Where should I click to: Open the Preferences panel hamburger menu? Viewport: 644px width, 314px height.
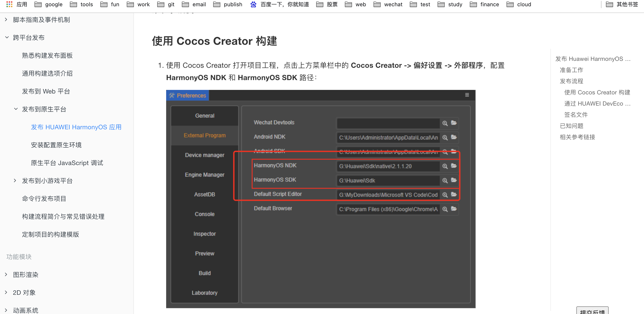click(x=467, y=95)
